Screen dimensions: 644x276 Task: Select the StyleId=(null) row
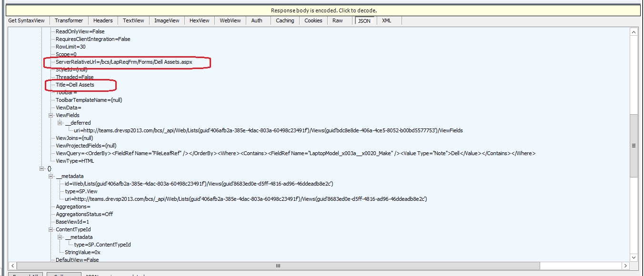[71, 69]
